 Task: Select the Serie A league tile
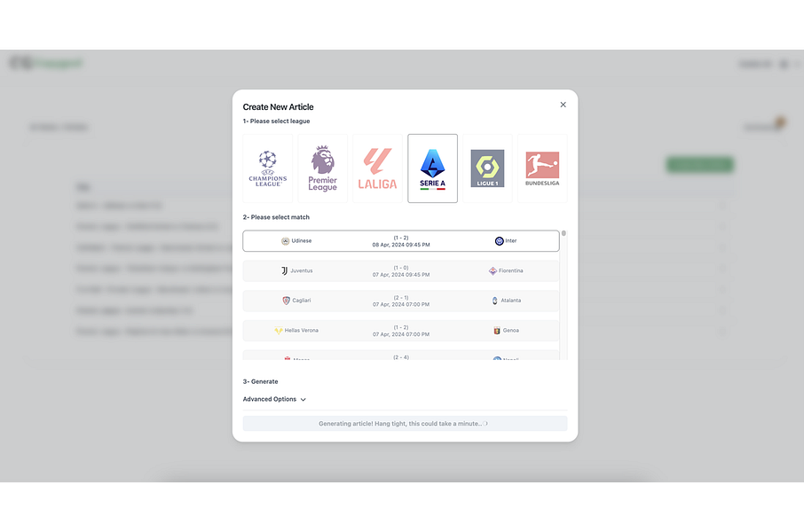[x=432, y=168]
